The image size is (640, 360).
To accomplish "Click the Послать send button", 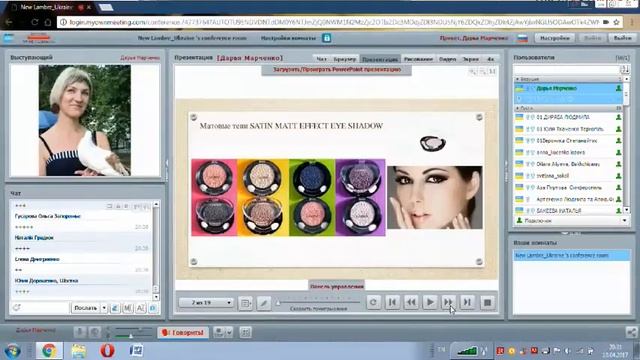I will 85,308.
